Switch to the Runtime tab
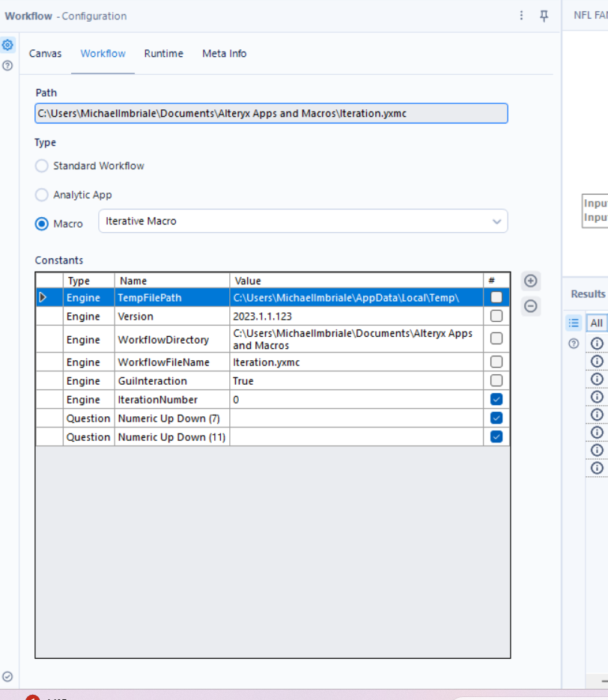The image size is (608, 700). point(163,54)
